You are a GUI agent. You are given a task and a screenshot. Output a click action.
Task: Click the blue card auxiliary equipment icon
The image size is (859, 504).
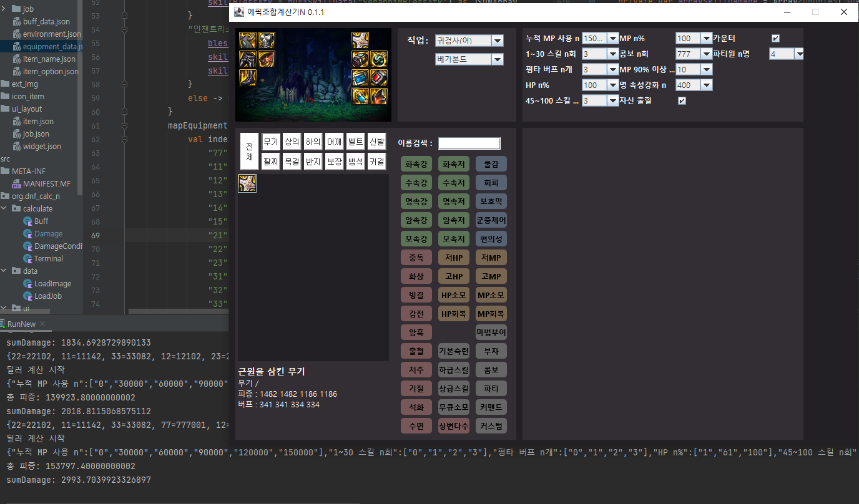pos(360,78)
